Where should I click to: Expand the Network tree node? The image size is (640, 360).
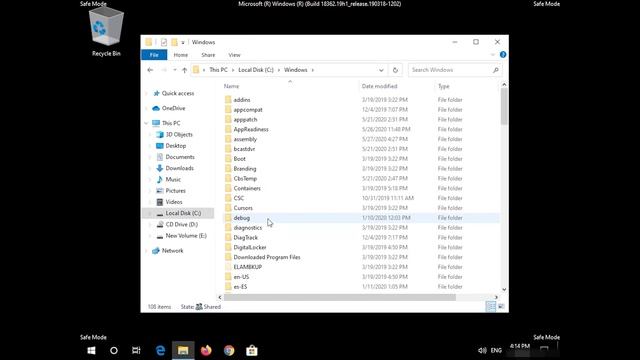coord(147,251)
